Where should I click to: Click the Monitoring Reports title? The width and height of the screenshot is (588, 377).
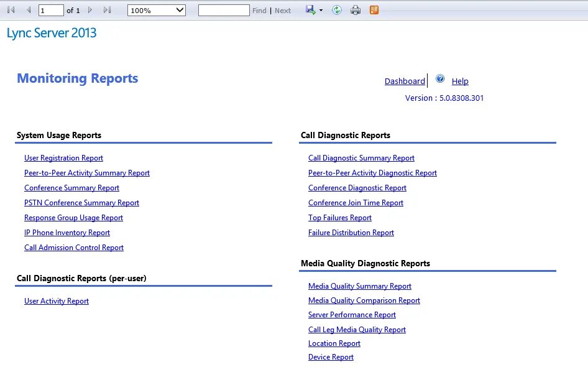click(x=78, y=78)
